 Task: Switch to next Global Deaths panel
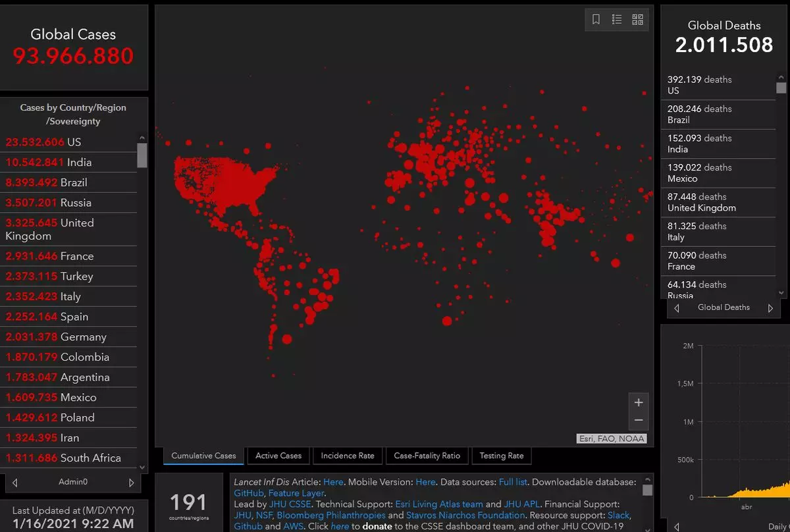[770, 308]
